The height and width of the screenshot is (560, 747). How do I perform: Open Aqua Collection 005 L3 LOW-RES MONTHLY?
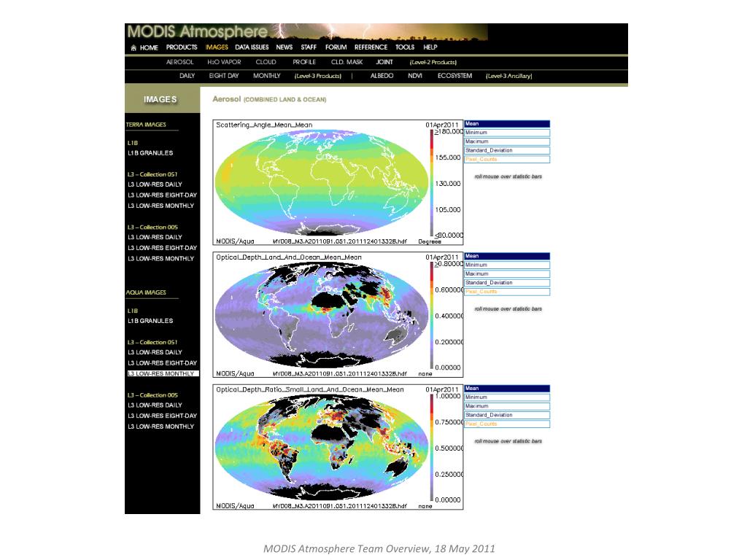(160, 427)
